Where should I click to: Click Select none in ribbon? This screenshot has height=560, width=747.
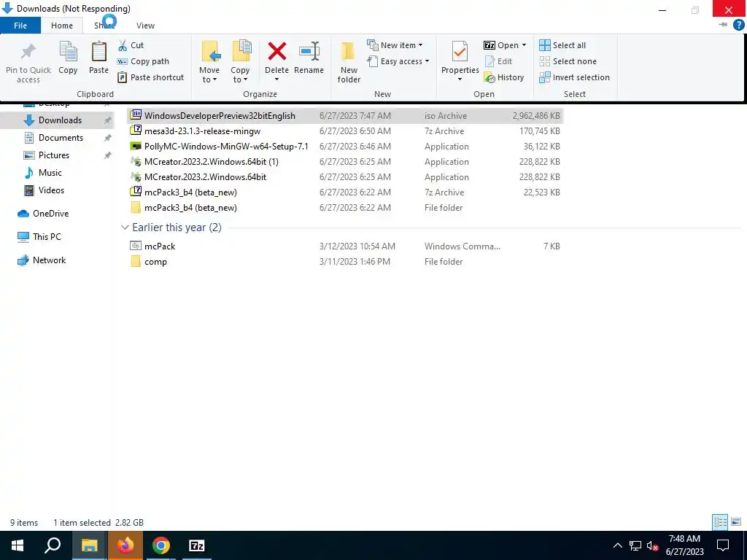click(x=568, y=61)
